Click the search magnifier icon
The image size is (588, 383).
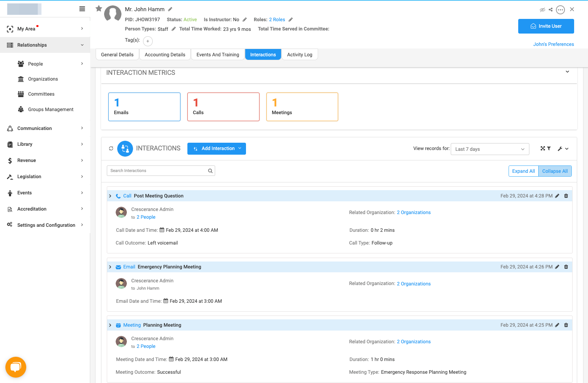[210, 171]
